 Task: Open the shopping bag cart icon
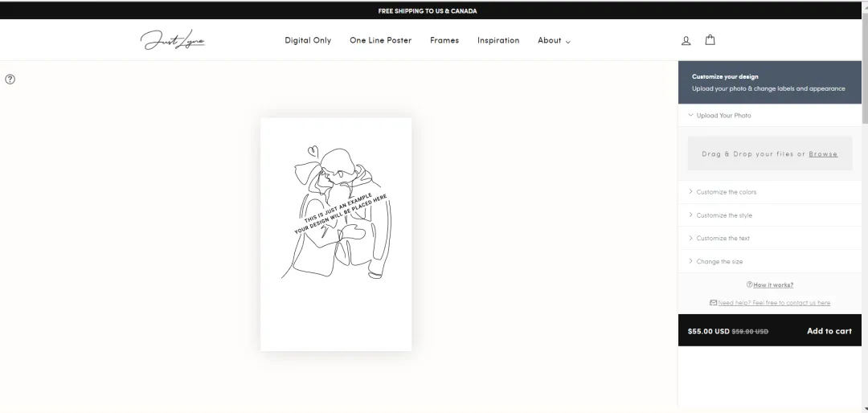710,40
